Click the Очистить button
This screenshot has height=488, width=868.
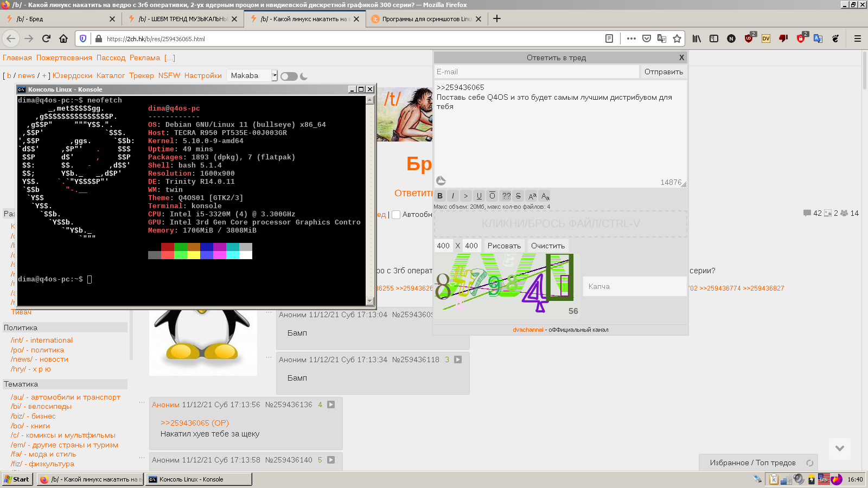click(548, 246)
